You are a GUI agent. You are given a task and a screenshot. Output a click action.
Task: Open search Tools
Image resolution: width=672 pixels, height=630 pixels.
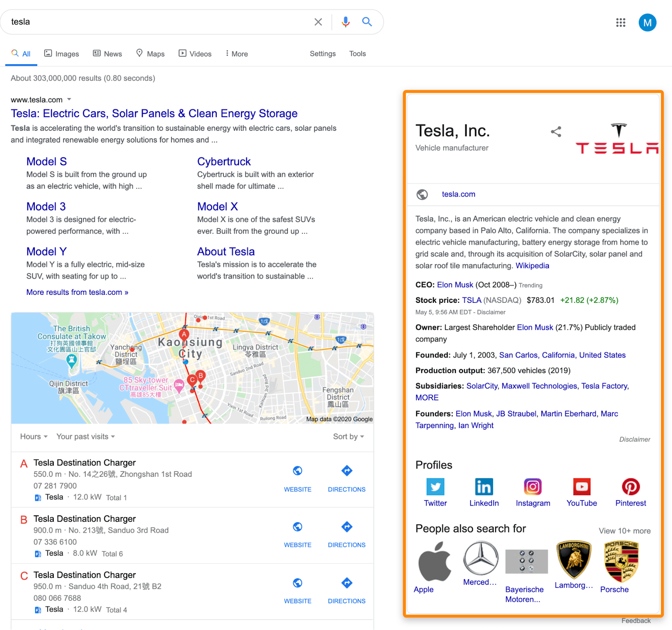[357, 54]
